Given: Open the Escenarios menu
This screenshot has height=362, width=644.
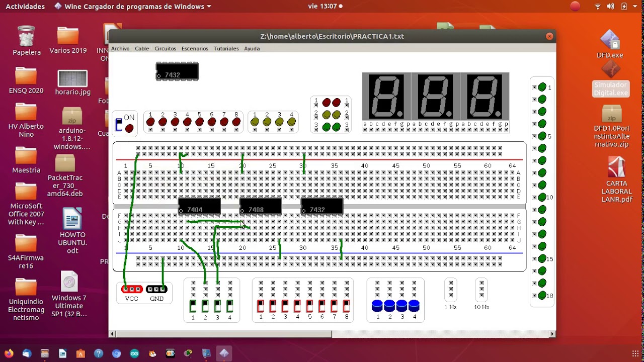Looking at the screenshot, I should 195,49.
